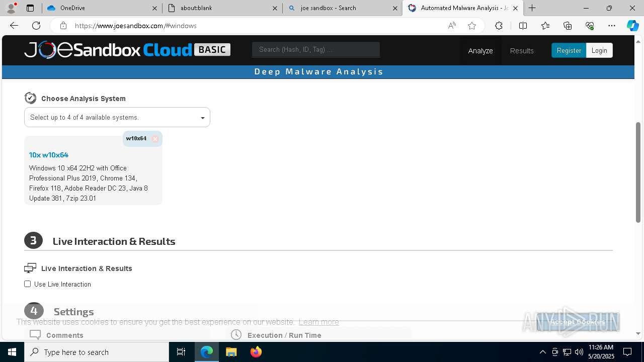Open the network icon in tray
Screen dimensions: 644x362
[x=567, y=352]
